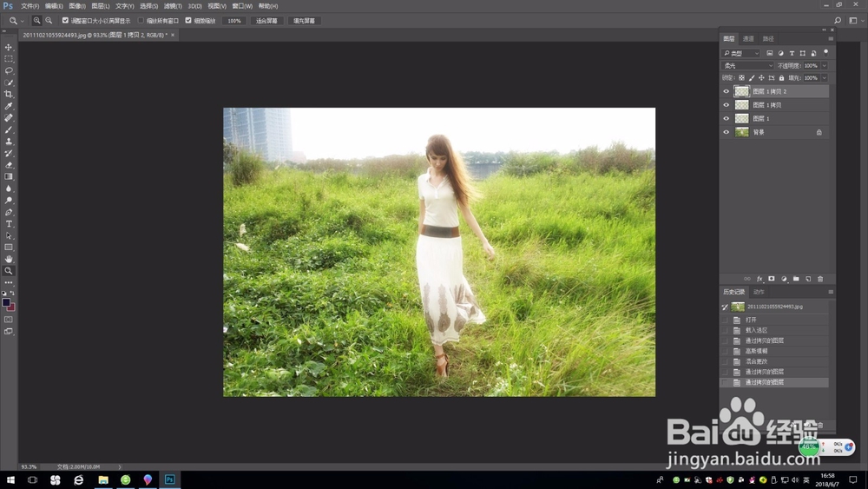Toggle 细微缩放 checkbox
This screenshot has height=489, width=868.
[x=188, y=21]
